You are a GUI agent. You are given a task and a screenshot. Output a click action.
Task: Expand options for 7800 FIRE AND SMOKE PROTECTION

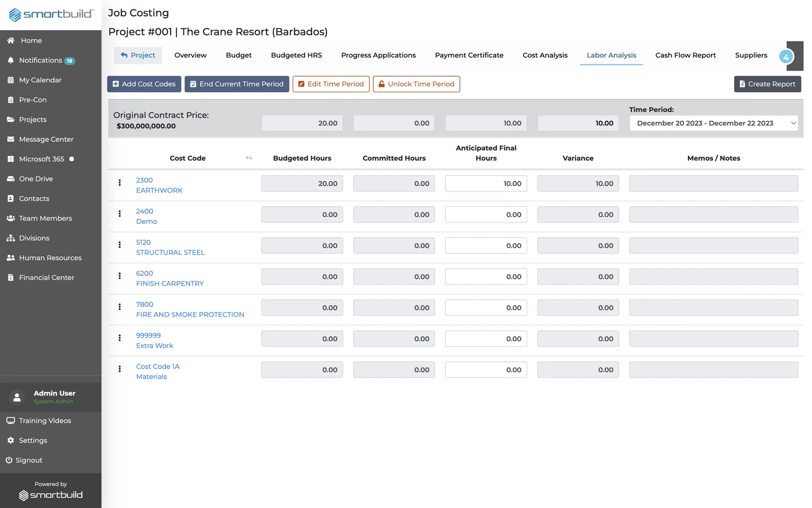(x=120, y=307)
